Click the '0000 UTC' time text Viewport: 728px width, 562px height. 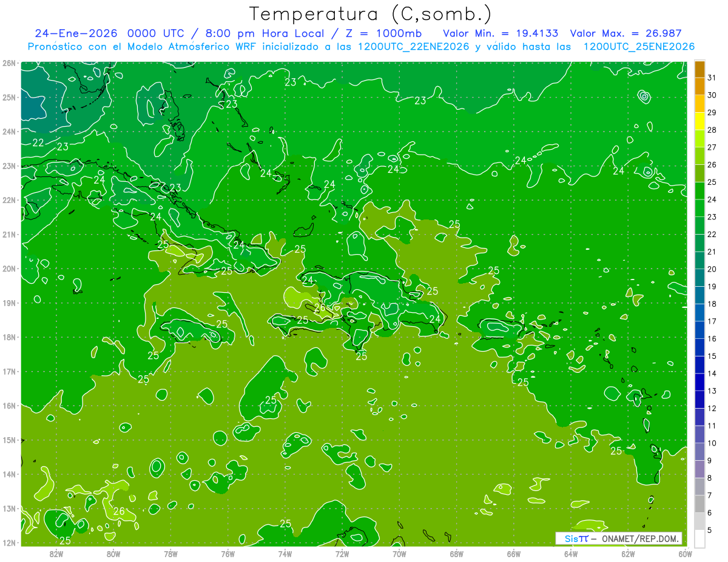[159, 33]
